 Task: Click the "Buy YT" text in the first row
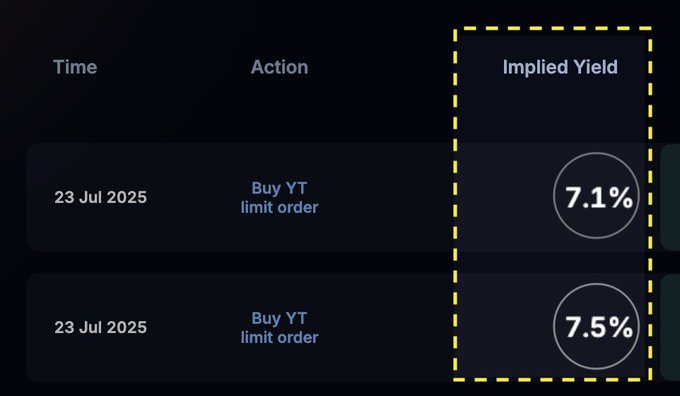(279, 188)
